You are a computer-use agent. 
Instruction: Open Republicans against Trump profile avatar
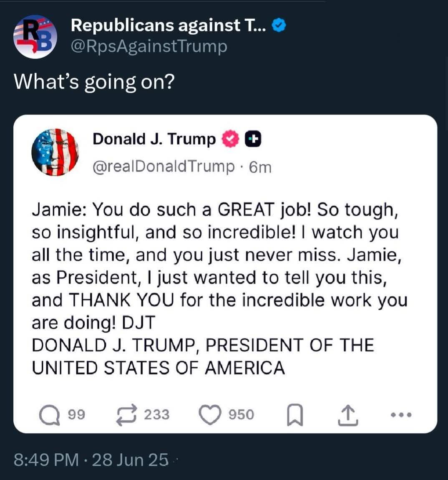click(35, 37)
